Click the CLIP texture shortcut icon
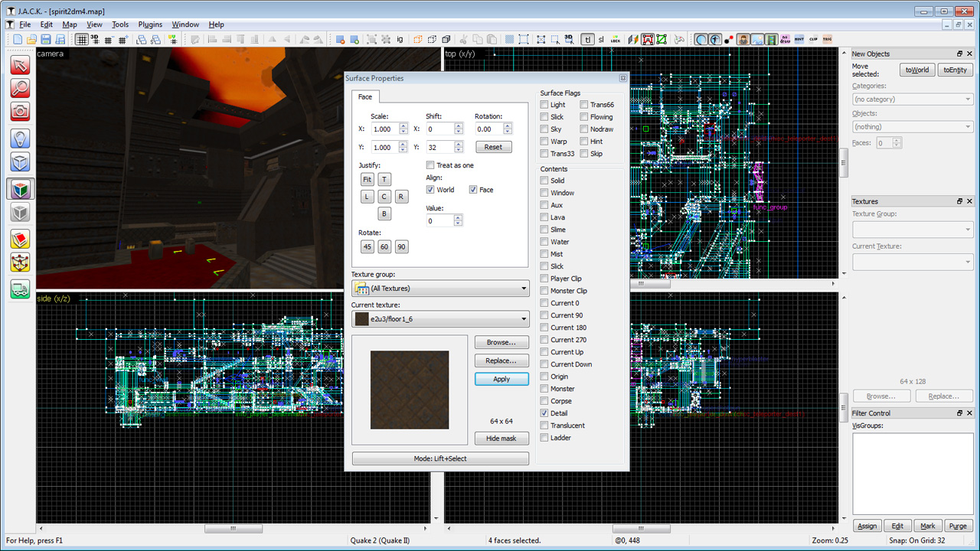 coord(814,39)
